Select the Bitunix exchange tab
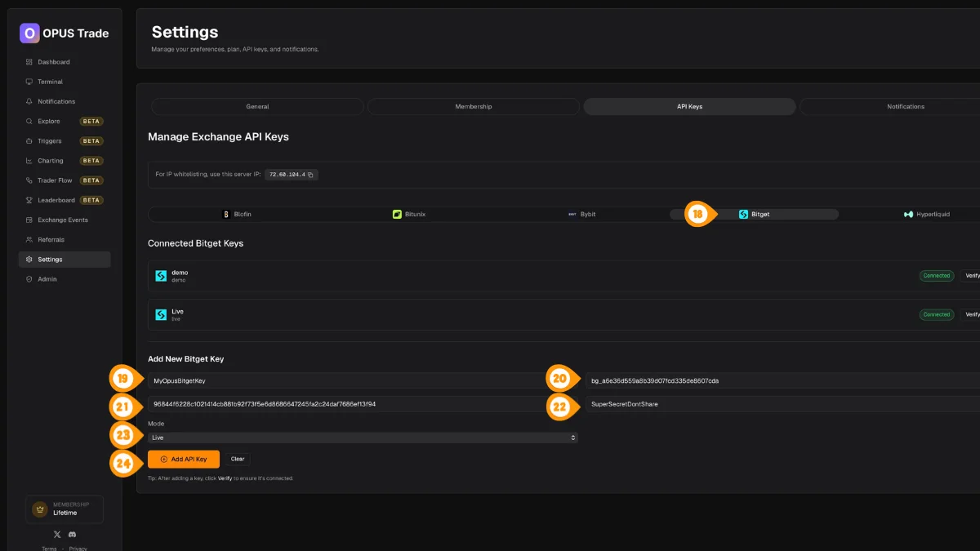This screenshot has height=551, width=980. tap(409, 214)
